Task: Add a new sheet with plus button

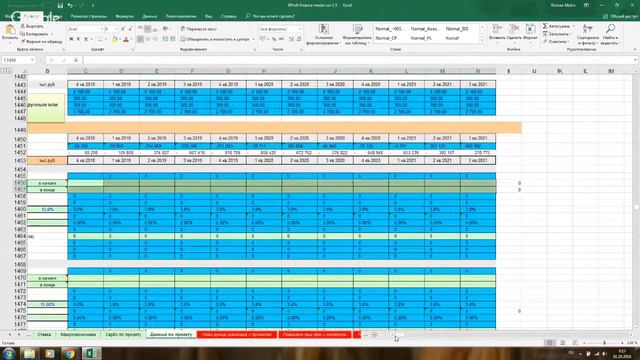Action: point(374,335)
